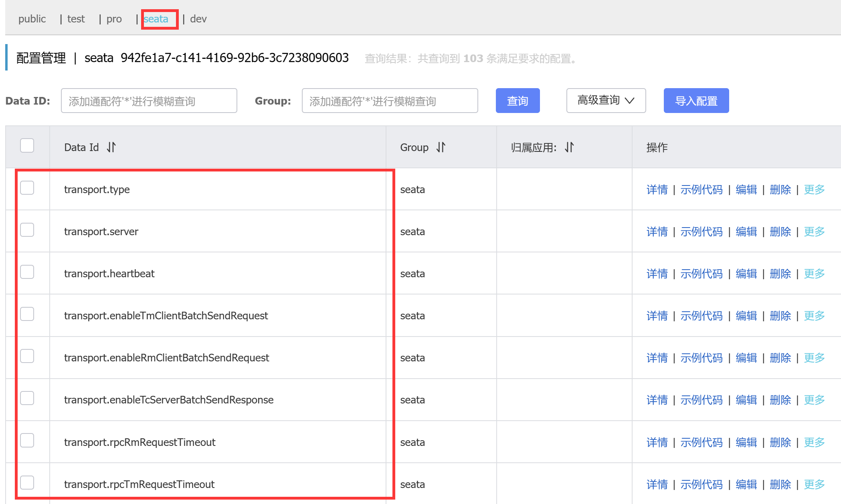
Task: Open 更多 menu for transport.server row
Action: [x=814, y=232]
